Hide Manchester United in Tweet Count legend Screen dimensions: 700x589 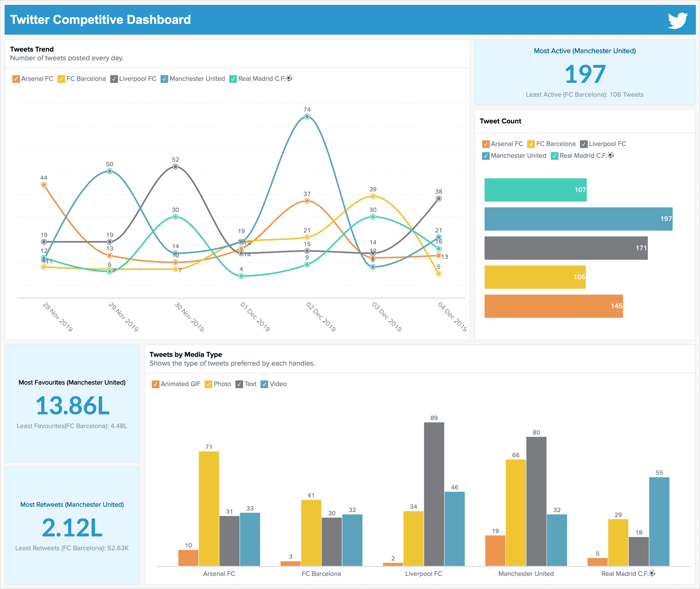pyautogui.click(x=486, y=156)
